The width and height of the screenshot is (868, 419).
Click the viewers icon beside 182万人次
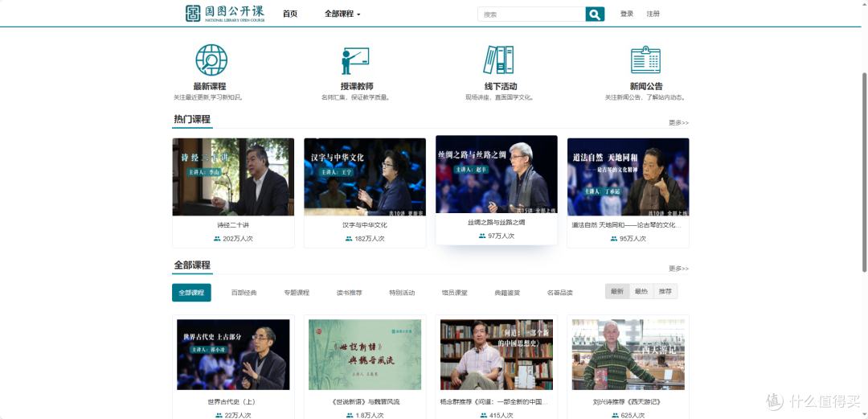(349, 238)
